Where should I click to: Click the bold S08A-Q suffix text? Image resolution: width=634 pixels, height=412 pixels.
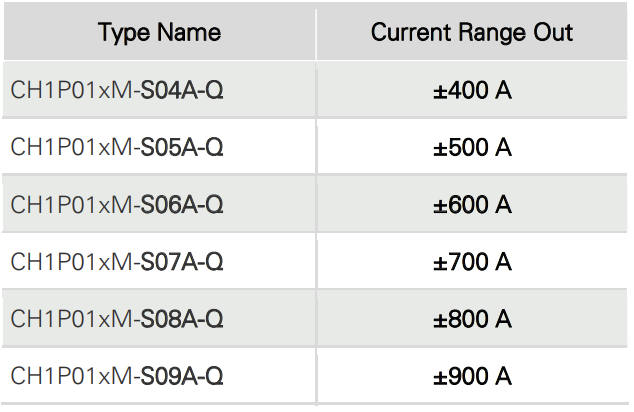pyautogui.click(x=182, y=319)
